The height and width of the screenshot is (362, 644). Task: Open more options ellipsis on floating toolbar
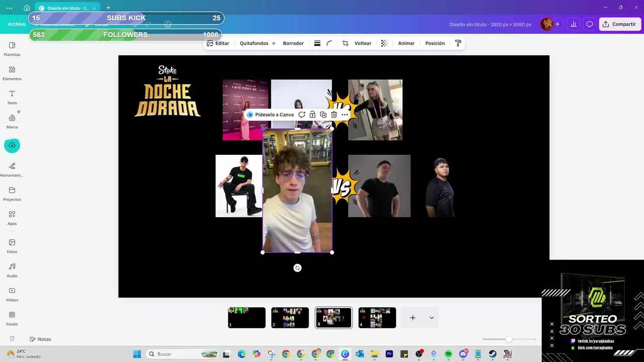[x=345, y=115]
